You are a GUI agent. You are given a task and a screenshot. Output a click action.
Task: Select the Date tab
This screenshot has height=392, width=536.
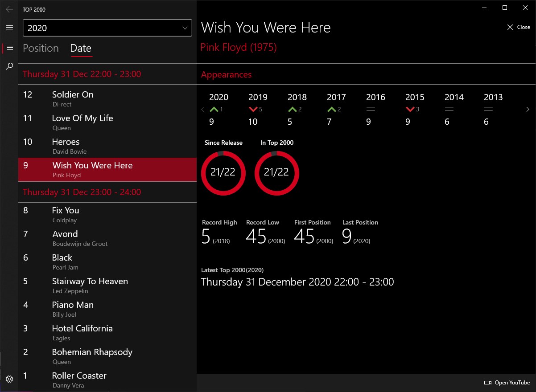[x=81, y=48]
